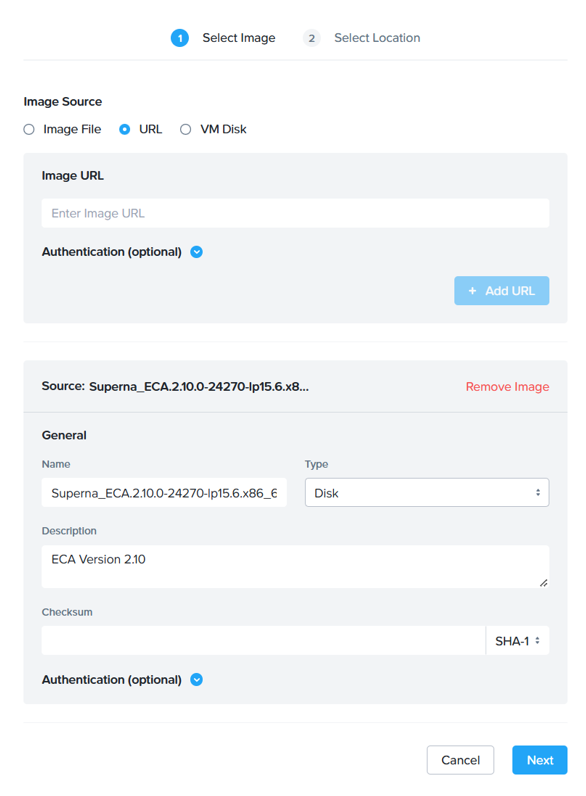Expand Authentication chevron under Image URL
This screenshot has height=796, width=586.
pos(197,252)
